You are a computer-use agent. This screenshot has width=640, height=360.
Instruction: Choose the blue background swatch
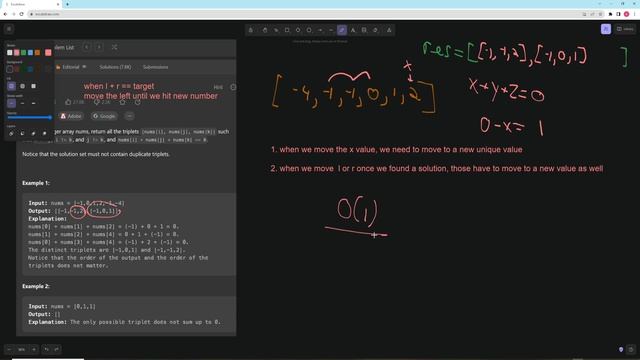click(31, 69)
